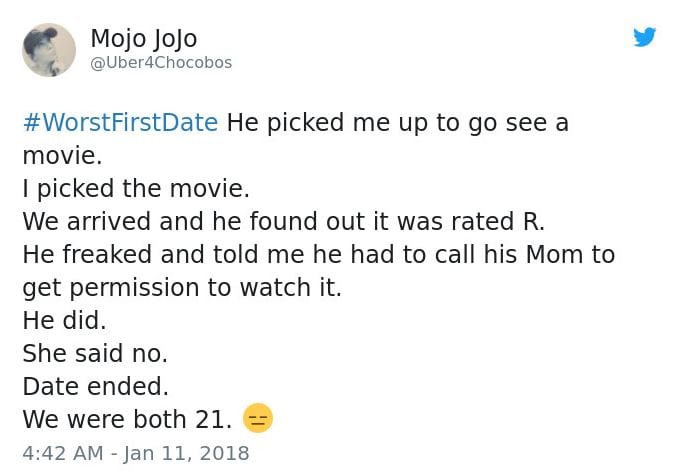Click the 'He did.' line

64,321
